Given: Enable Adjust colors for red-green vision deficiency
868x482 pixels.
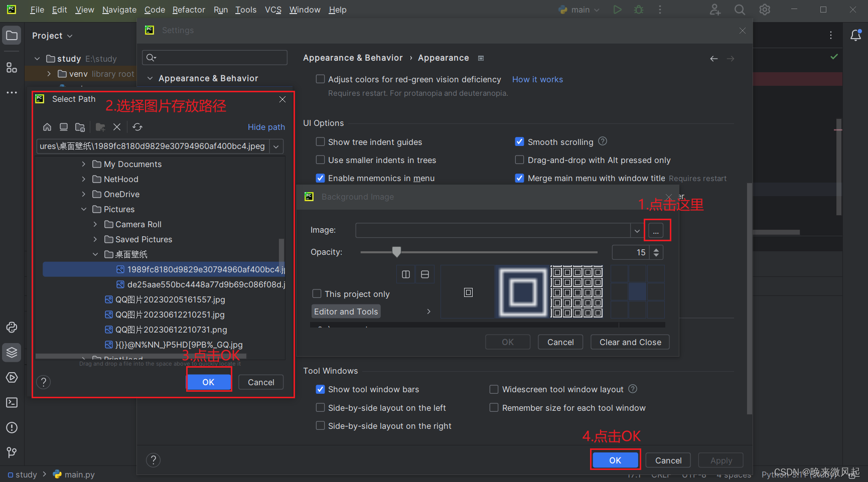Looking at the screenshot, I should click(x=320, y=79).
